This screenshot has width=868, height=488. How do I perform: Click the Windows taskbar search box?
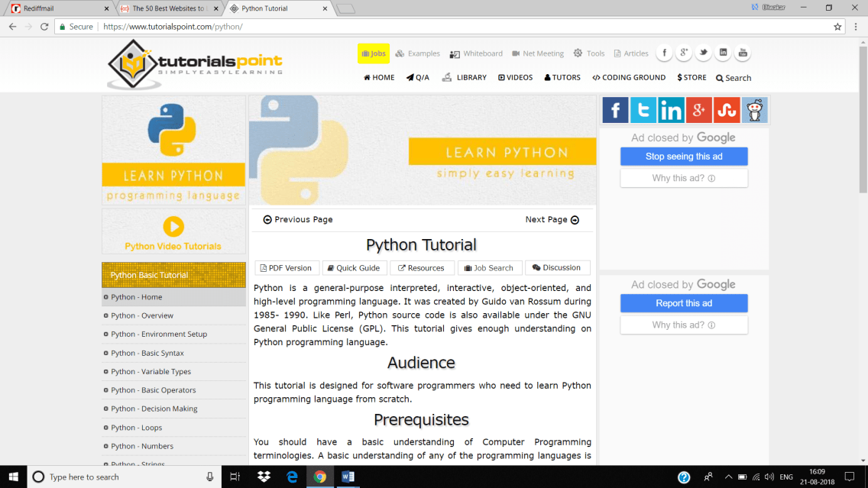(x=124, y=477)
